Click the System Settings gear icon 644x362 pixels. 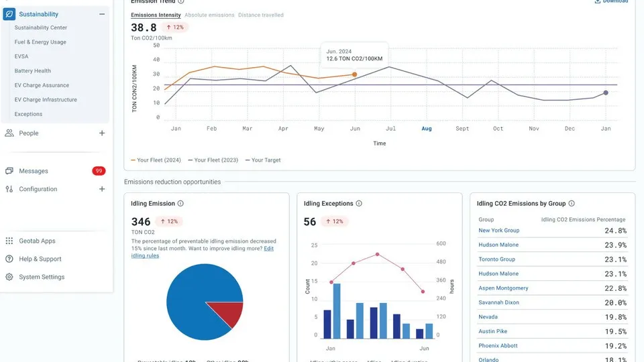(9, 277)
